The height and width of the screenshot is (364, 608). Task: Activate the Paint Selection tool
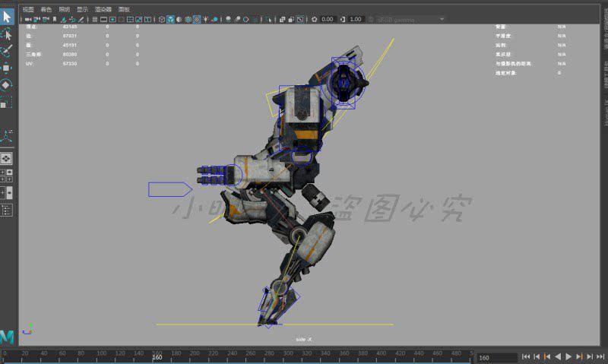7,51
